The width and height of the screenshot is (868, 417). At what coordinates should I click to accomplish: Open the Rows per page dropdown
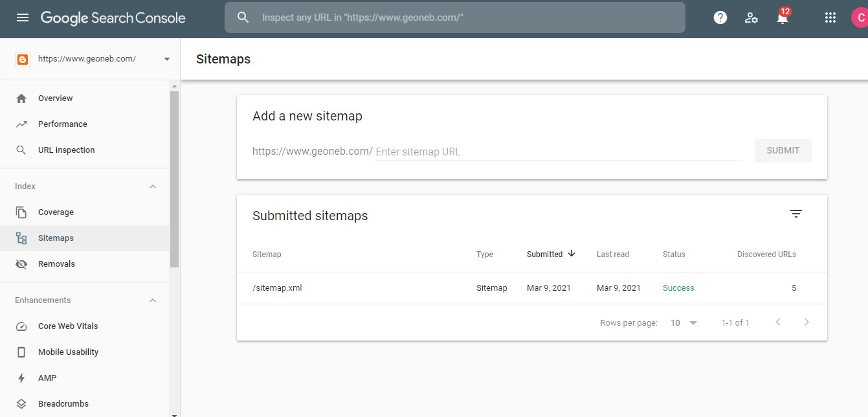684,322
